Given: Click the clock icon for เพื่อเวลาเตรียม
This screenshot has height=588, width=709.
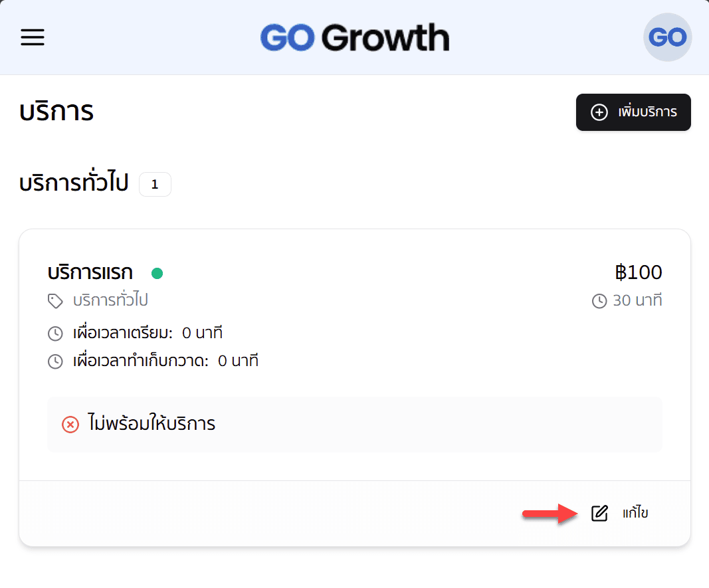Looking at the screenshot, I should coord(55,333).
